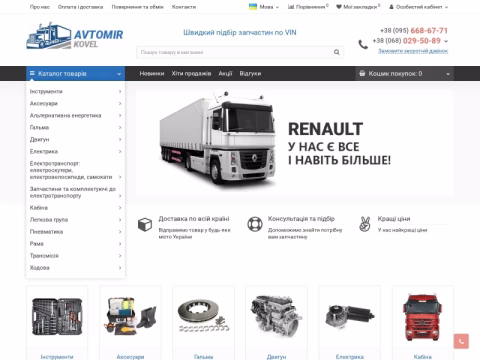Select Гальма in the catalog menu
480x360 pixels.
[39, 127]
